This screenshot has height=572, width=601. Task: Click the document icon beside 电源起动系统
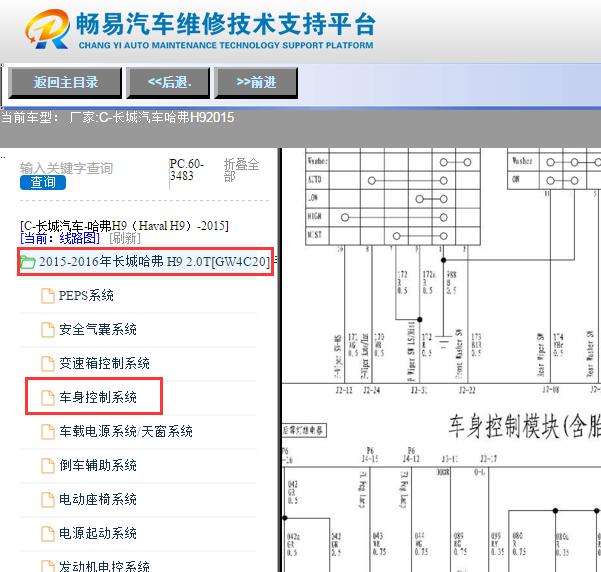coord(48,533)
